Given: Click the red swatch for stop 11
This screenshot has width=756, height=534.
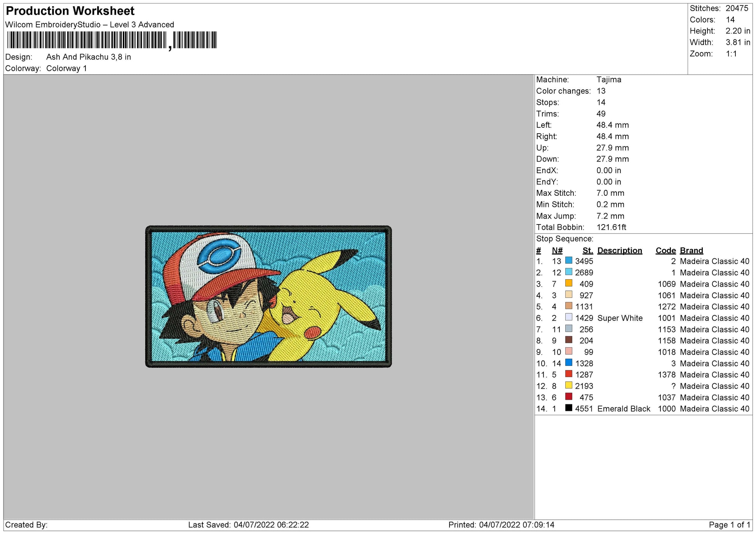Looking at the screenshot, I should [568, 374].
